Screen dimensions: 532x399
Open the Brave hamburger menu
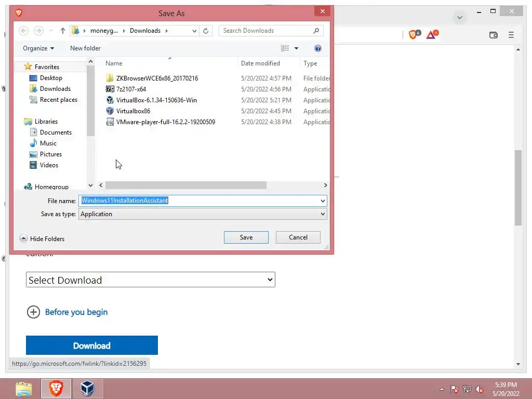pyautogui.click(x=511, y=35)
